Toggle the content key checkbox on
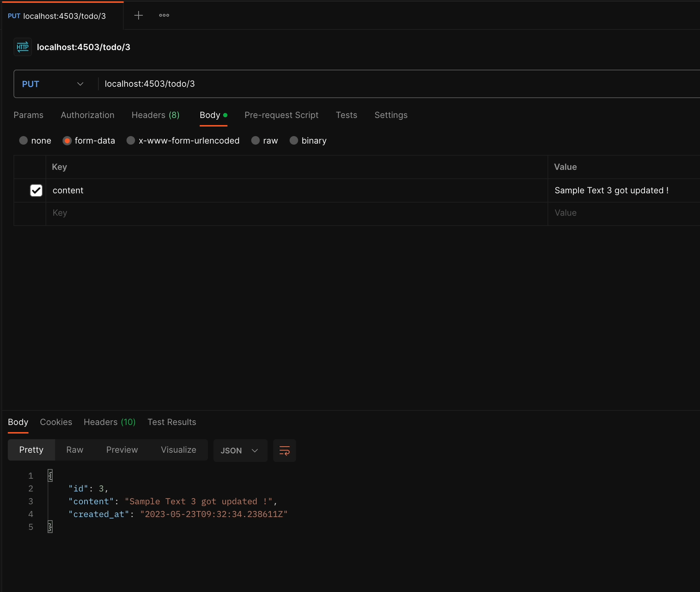 click(x=36, y=190)
